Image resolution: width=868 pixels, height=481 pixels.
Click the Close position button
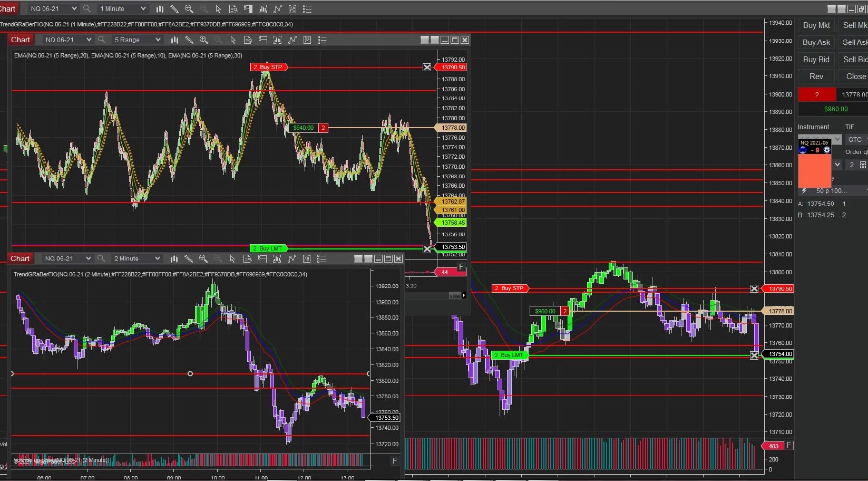coord(854,76)
